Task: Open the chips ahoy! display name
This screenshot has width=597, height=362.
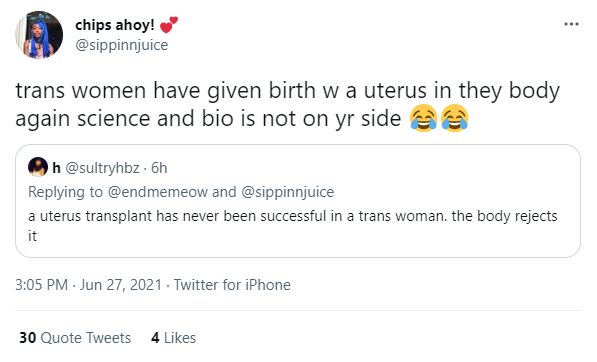Action: (x=115, y=25)
